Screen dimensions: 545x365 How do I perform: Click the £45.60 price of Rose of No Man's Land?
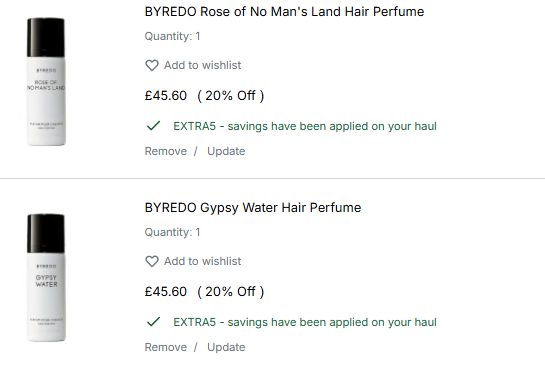click(x=166, y=96)
